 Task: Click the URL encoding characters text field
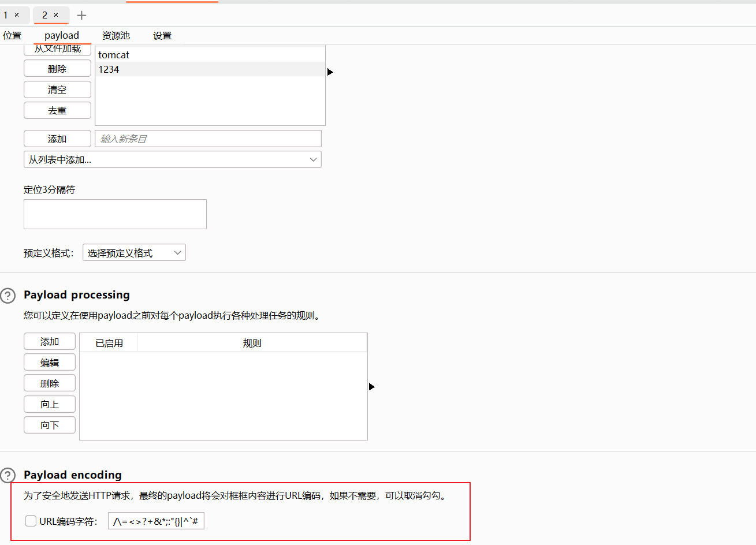(x=156, y=521)
